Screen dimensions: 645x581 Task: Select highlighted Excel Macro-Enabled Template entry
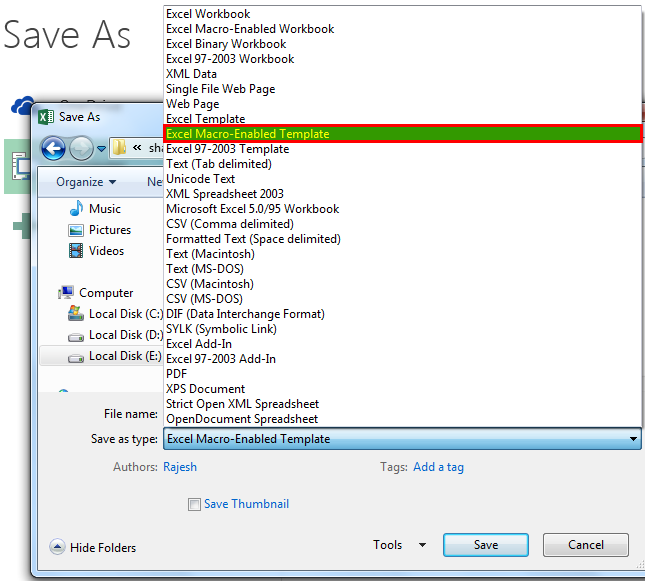402,134
